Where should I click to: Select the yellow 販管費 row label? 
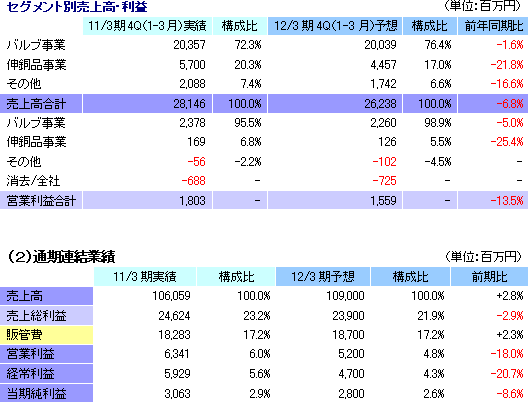[x=46, y=335]
